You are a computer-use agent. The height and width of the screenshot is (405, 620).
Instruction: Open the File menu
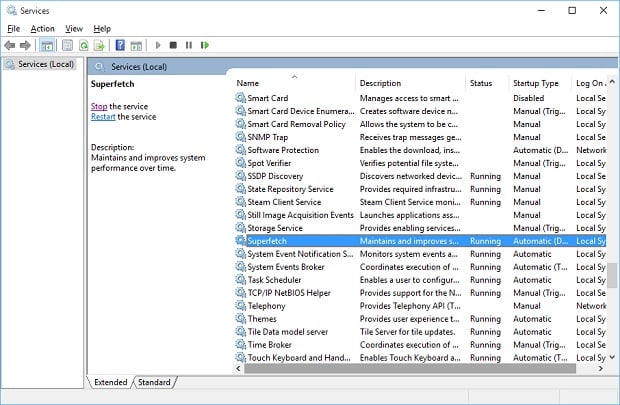[x=13, y=28]
